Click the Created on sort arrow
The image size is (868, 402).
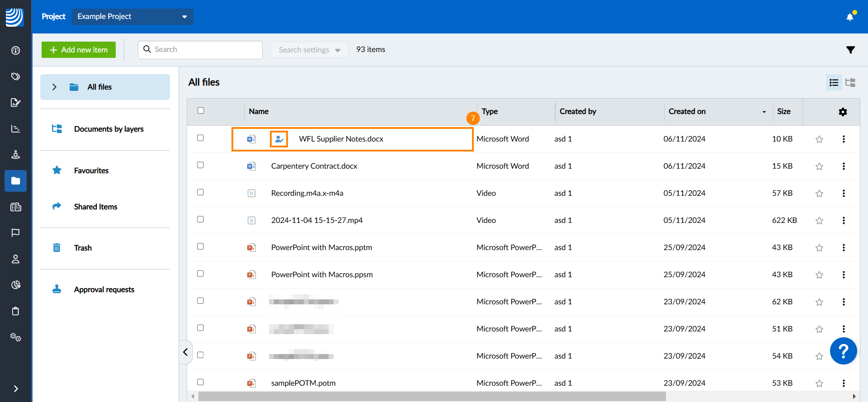(x=764, y=112)
